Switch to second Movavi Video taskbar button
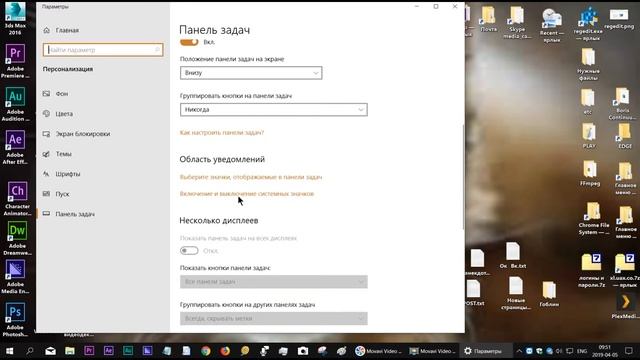640x360 pixels. 433,351
